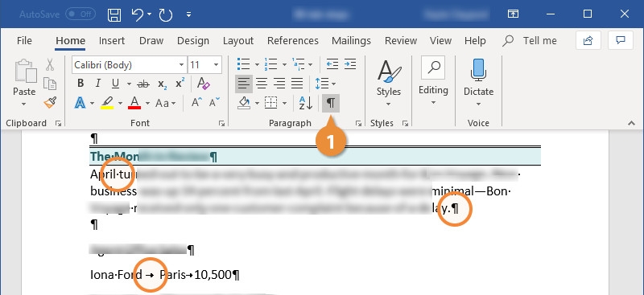Click the Redo icon

[166, 14]
